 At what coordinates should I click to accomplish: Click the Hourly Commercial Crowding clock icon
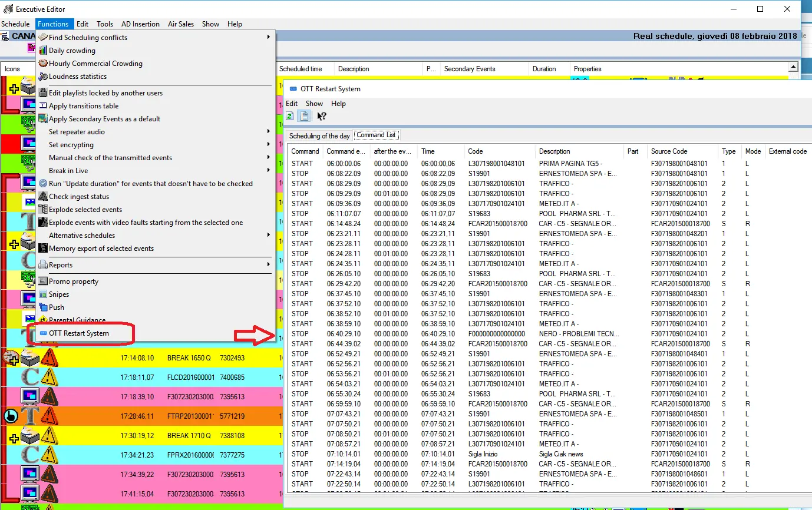click(43, 64)
